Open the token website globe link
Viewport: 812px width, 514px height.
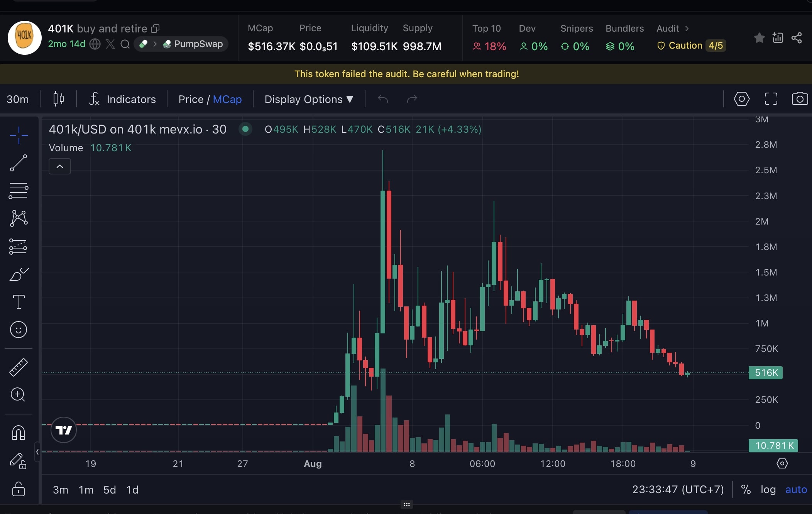click(x=95, y=44)
